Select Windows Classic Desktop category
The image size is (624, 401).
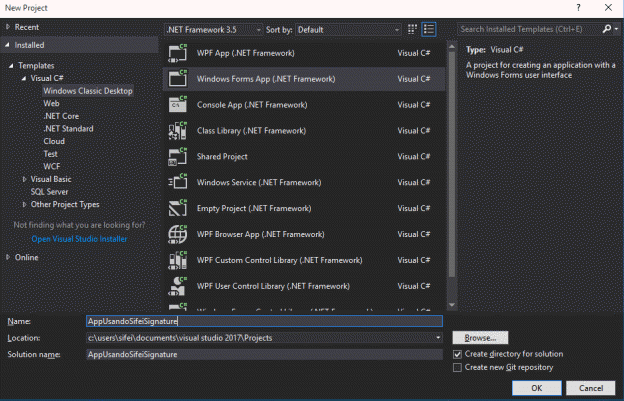tap(88, 91)
